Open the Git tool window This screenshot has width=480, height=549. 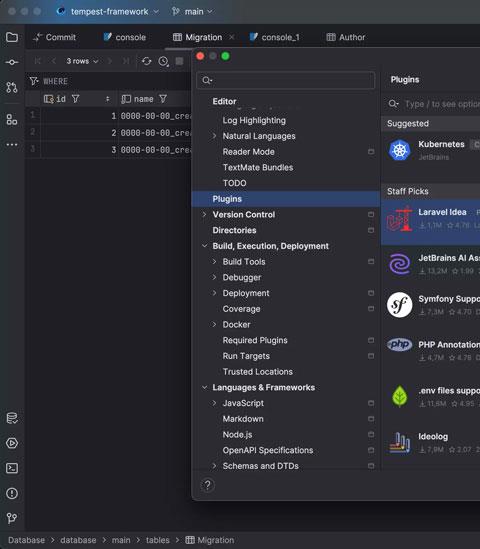coord(12,518)
